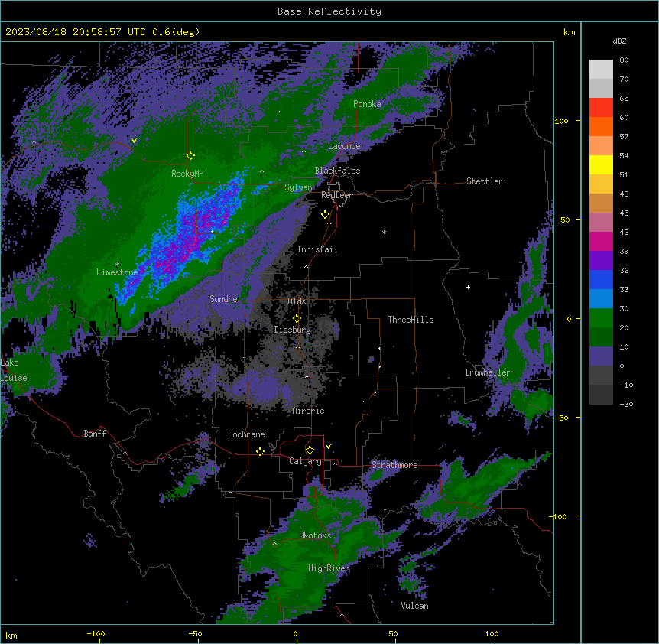Click the Blackfalds label on map
The height and width of the screenshot is (644, 659).
pyautogui.click(x=337, y=171)
